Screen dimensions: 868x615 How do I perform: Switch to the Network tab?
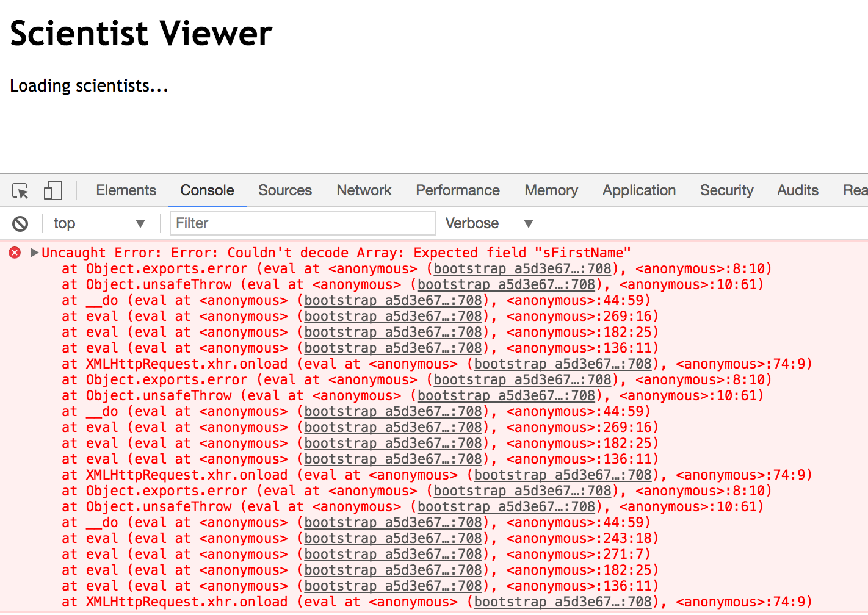[364, 190]
